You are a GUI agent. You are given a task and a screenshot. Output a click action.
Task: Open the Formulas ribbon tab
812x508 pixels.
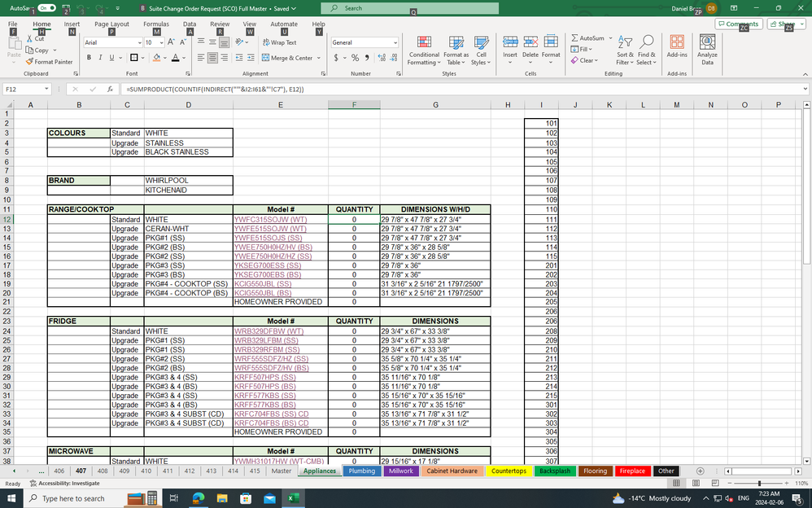click(x=156, y=24)
